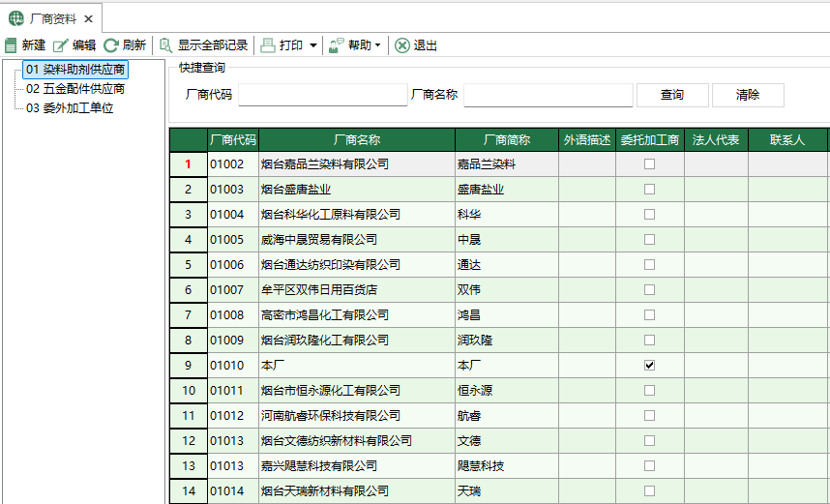The image size is (830, 504).
Task: Toggle 委托加工商 checkbox for 恒永源 row
Action: pyautogui.click(x=649, y=390)
